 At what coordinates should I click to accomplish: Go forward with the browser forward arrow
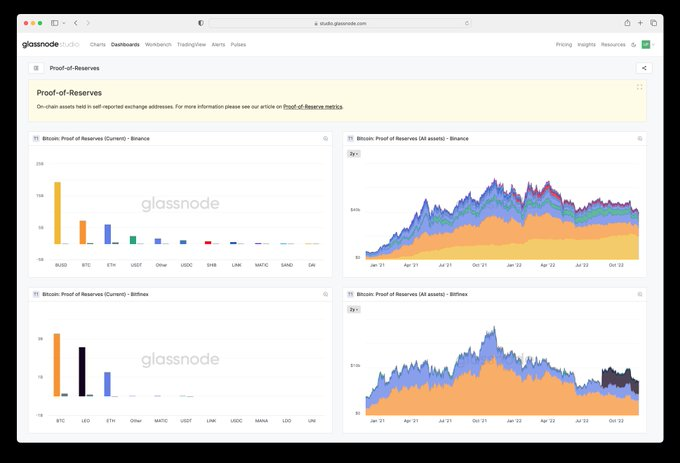88,23
